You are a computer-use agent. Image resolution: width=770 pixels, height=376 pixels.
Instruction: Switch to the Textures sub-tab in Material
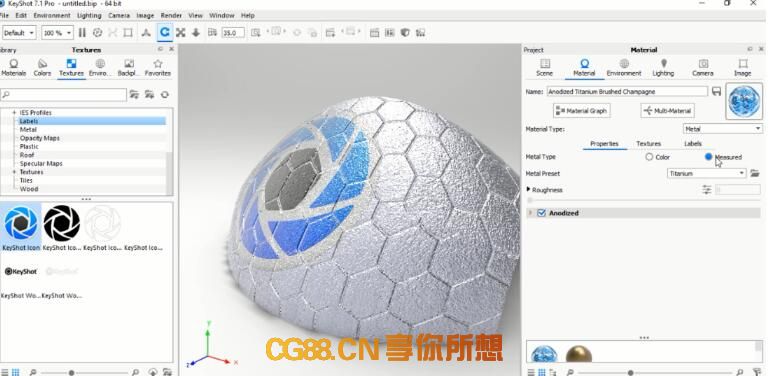pos(648,144)
